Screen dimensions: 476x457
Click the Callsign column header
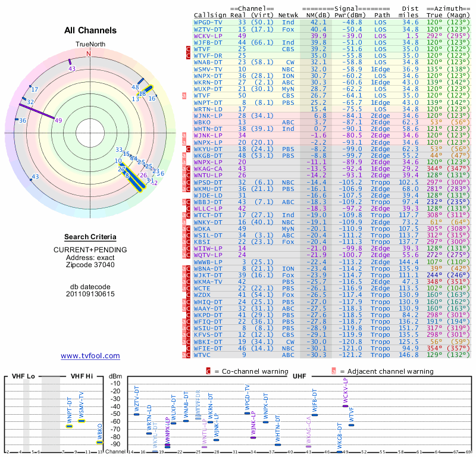pos(210,15)
